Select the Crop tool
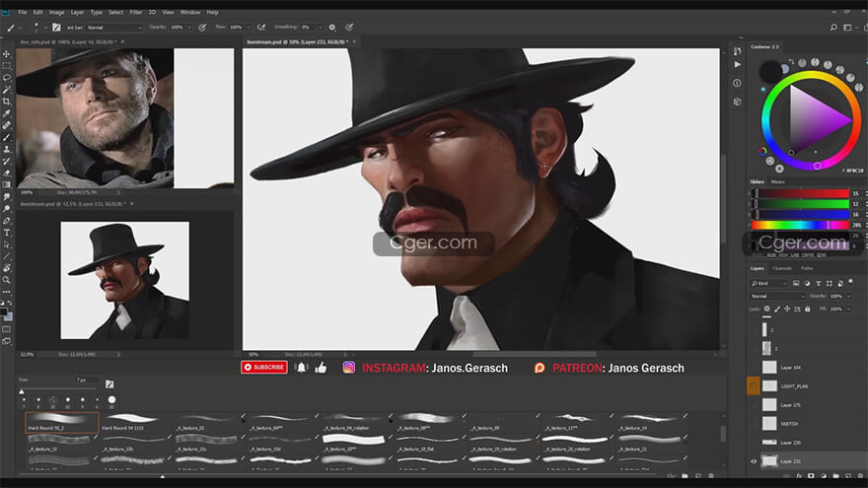This screenshot has height=488, width=868. tap(7, 102)
